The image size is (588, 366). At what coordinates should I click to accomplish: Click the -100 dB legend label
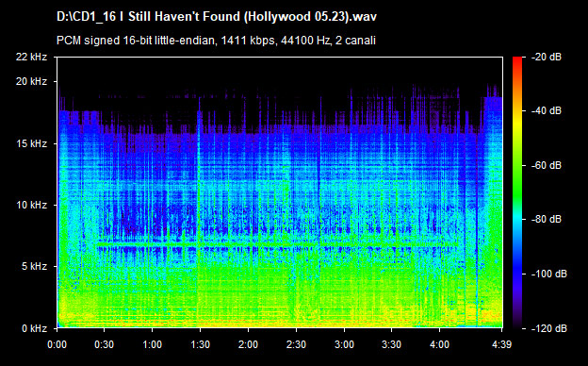[x=549, y=274]
